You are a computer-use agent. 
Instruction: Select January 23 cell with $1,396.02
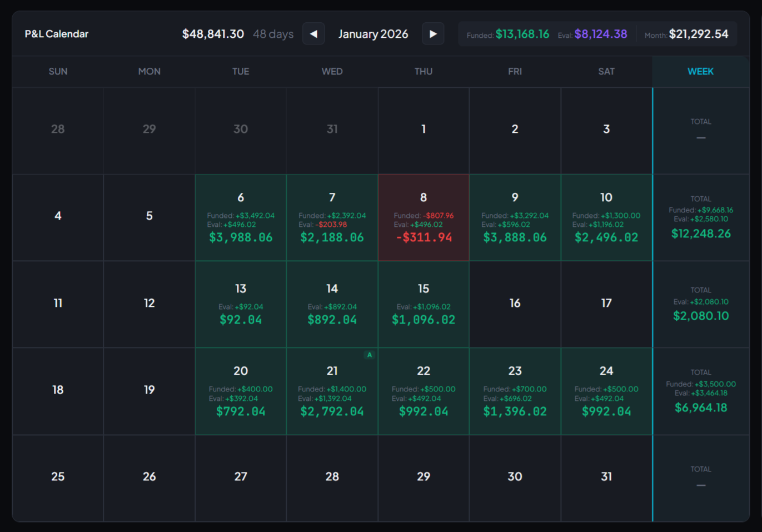pyautogui.click(x=515, y=391)
